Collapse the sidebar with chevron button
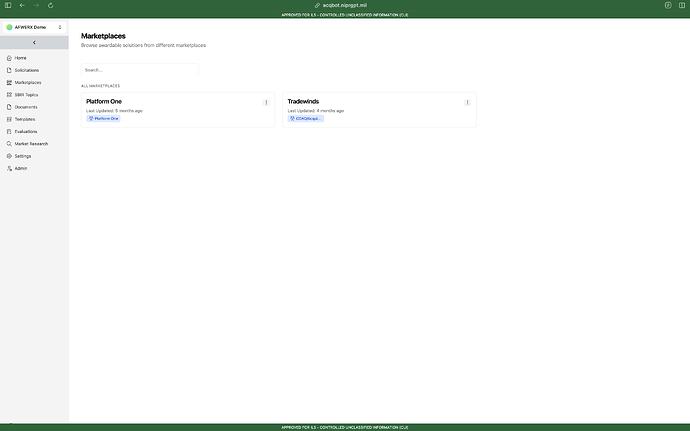690x431 pixels. (x=34, y=43)
